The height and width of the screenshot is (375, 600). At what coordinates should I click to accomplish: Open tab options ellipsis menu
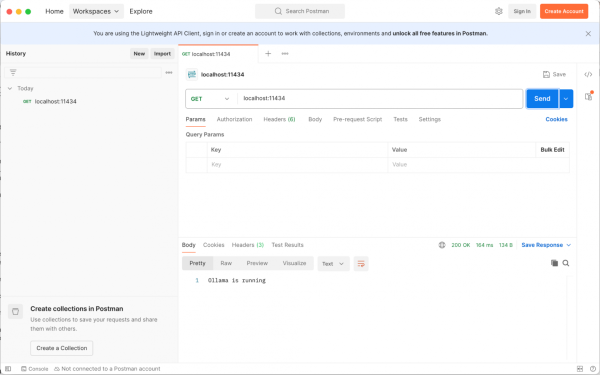[285, 54]
